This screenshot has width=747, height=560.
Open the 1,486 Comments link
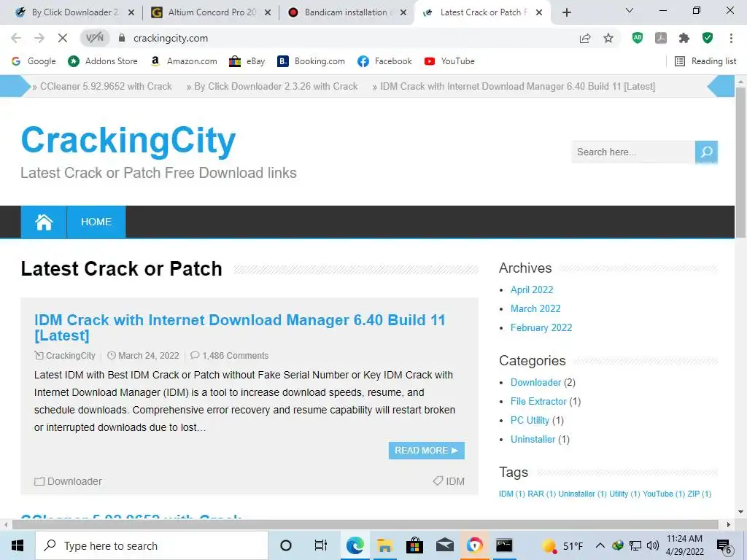tap(236, 356)
